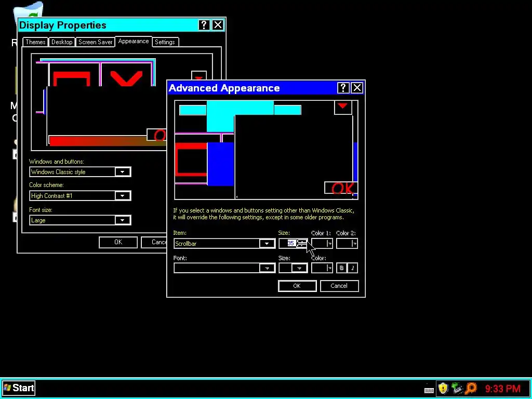Click OK in Display Properties
This screenshot has width=532, height=399.
click(x=118, y=242)
